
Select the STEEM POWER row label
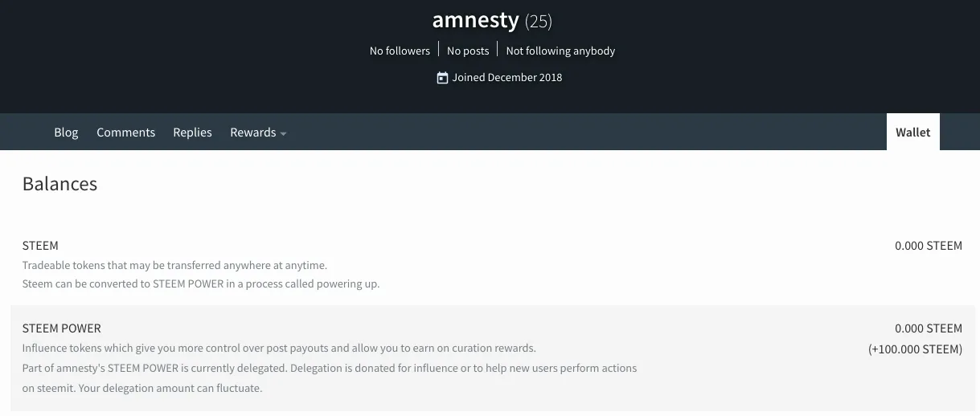click(x=61, y=328)
